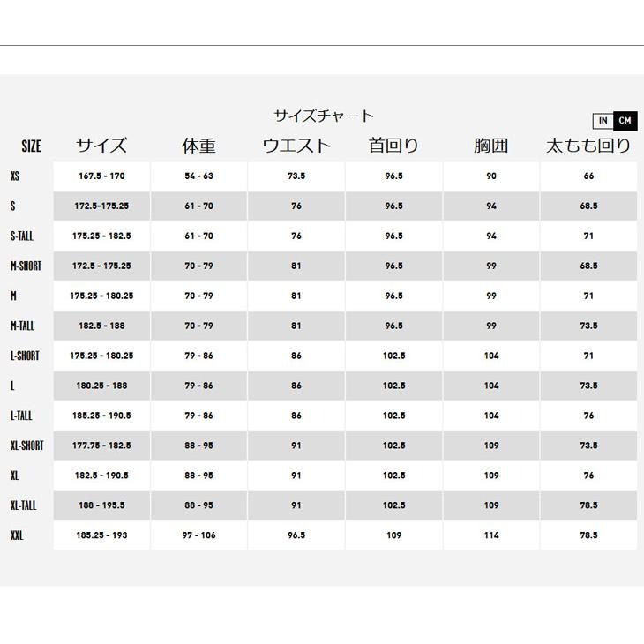Click thigh value 78.5 in XL-TALL row
Image resolution: width=644 pixels, height=644 pixels.
click(x=588, y=505)
